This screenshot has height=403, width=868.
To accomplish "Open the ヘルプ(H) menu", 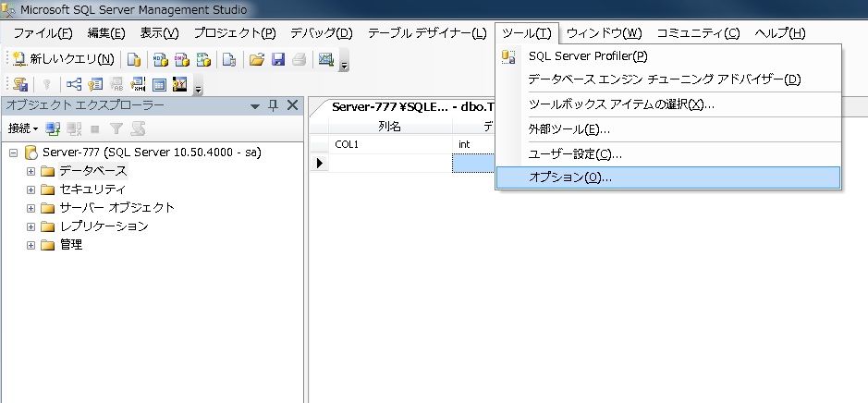I will click(x=779, y=33).
